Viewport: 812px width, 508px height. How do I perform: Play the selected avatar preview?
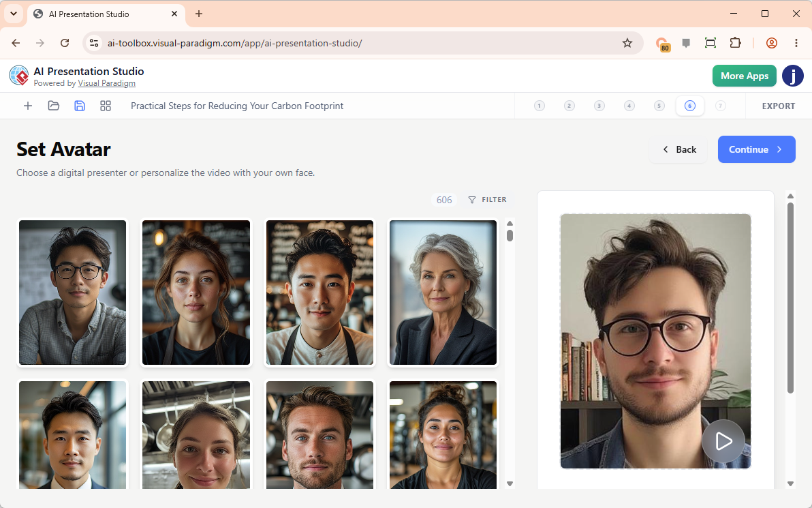[723, 441]
